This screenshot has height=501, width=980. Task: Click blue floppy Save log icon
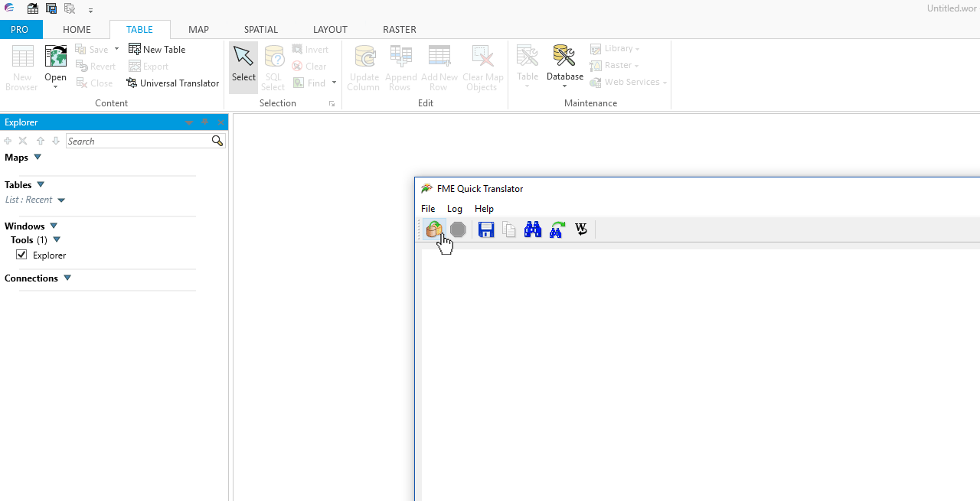pyautogui.click(x=486, y=229)
